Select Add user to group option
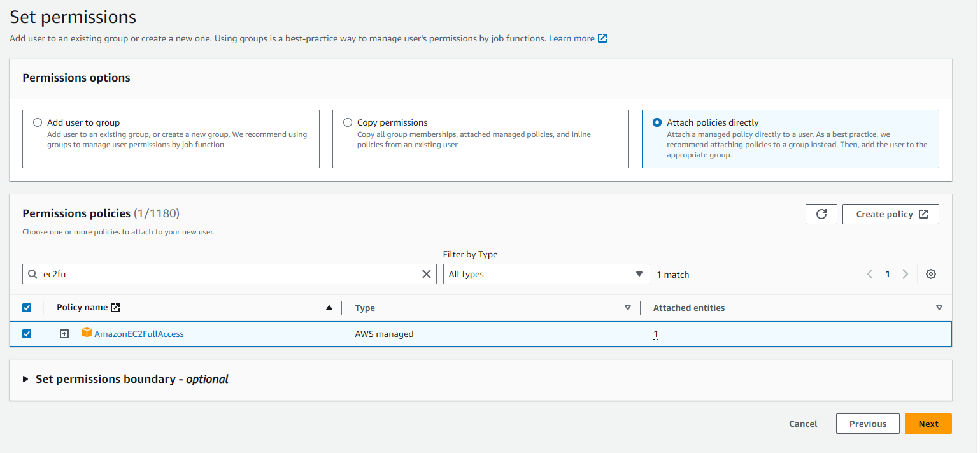This screenshot has height=453, width=980. tap(38, 122)
